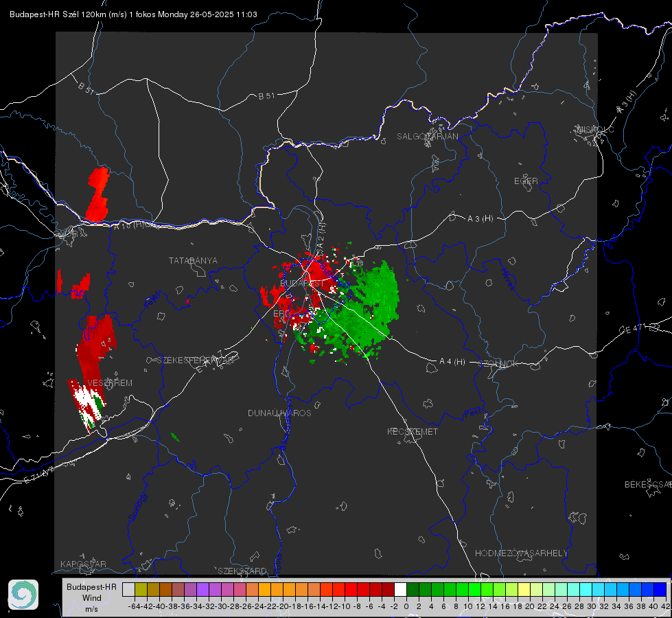
Task: Select the cyan swatch between 28 and 30
Action: 586,589
